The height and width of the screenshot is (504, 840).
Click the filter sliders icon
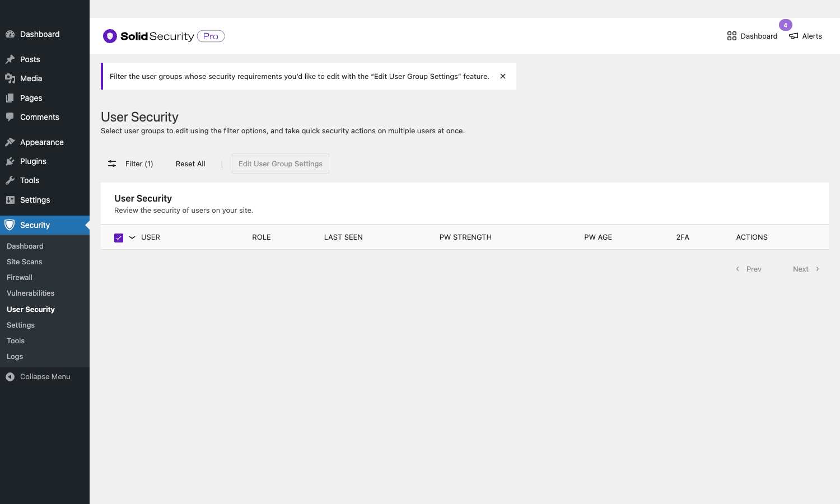112,164
